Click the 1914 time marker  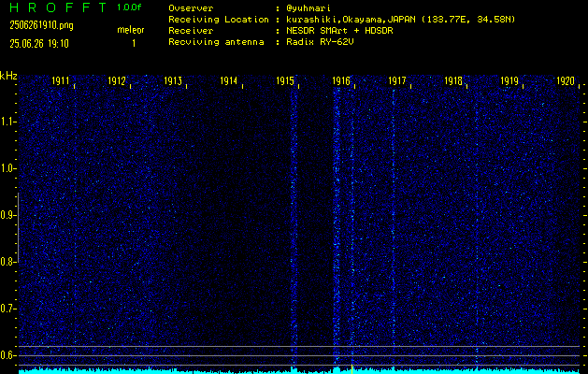tap(229, 80)
